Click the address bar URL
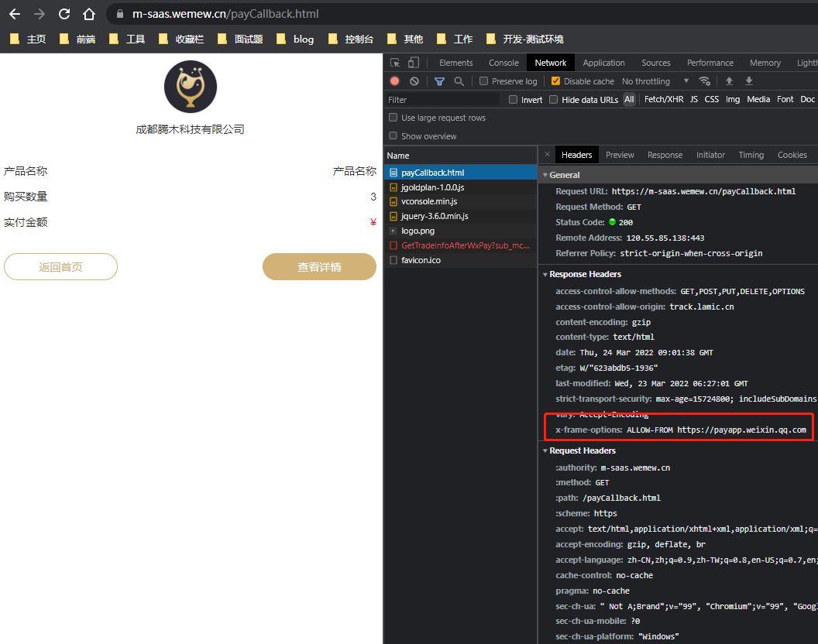This screenshot has width=818, height=644. point(225,14)
